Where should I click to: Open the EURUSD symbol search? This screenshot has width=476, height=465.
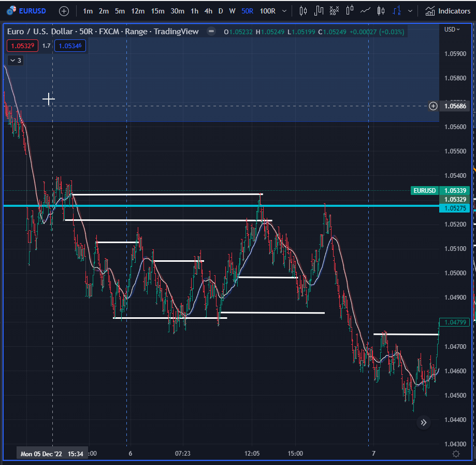pyautogui.click(x=26, y=11)
